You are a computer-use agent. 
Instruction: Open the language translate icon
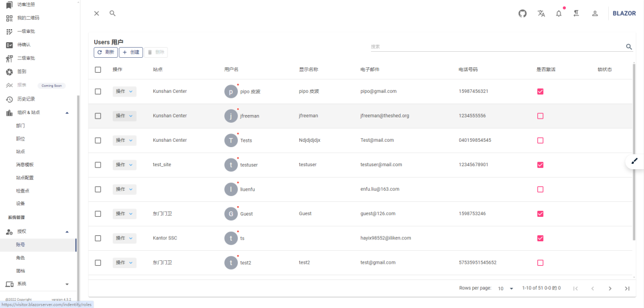[541, 14]
